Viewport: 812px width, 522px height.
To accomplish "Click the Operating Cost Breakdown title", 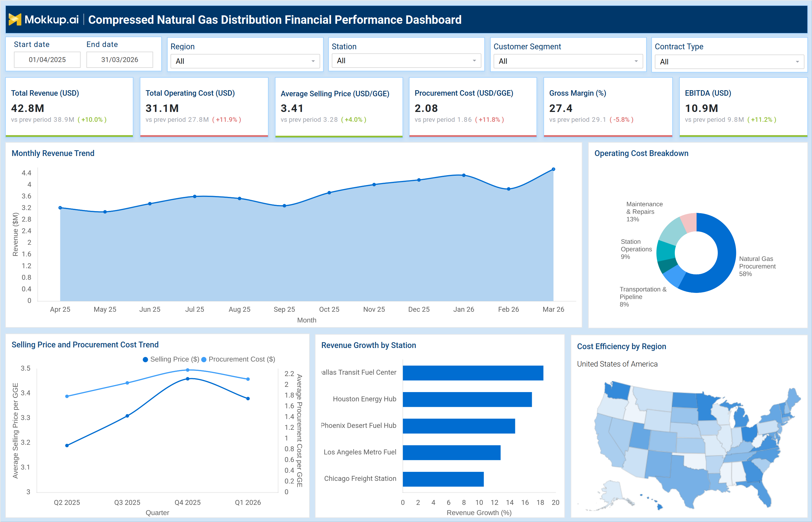I will [x=641, y=153].
